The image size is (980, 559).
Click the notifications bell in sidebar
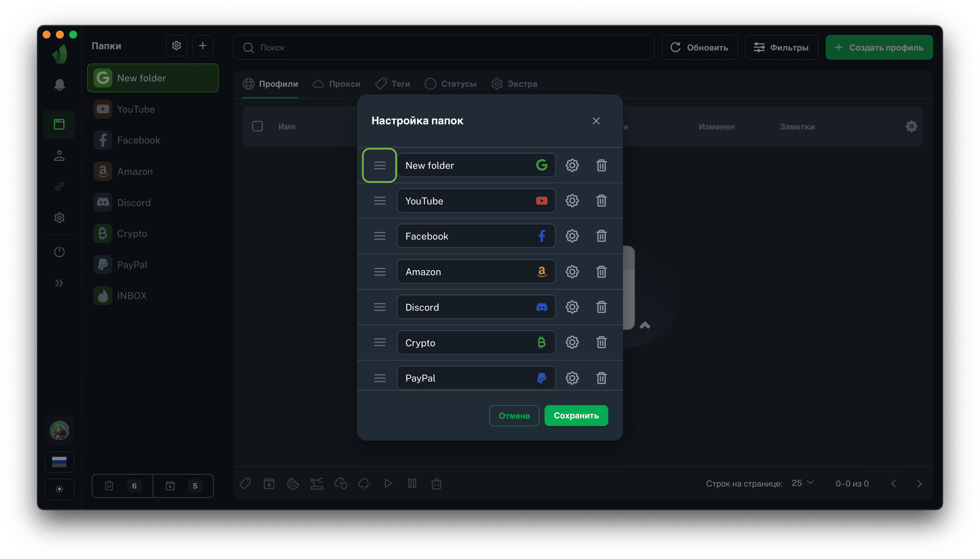(59, 85)
